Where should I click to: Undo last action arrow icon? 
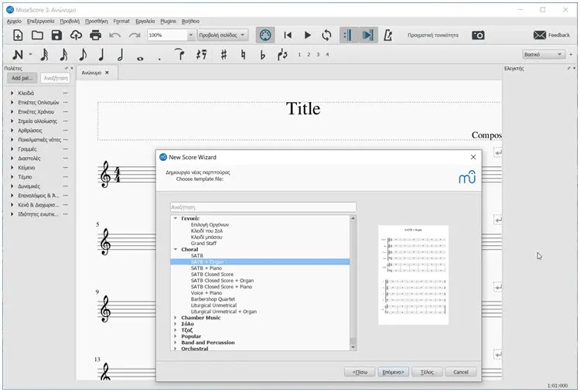pos(115,36)
